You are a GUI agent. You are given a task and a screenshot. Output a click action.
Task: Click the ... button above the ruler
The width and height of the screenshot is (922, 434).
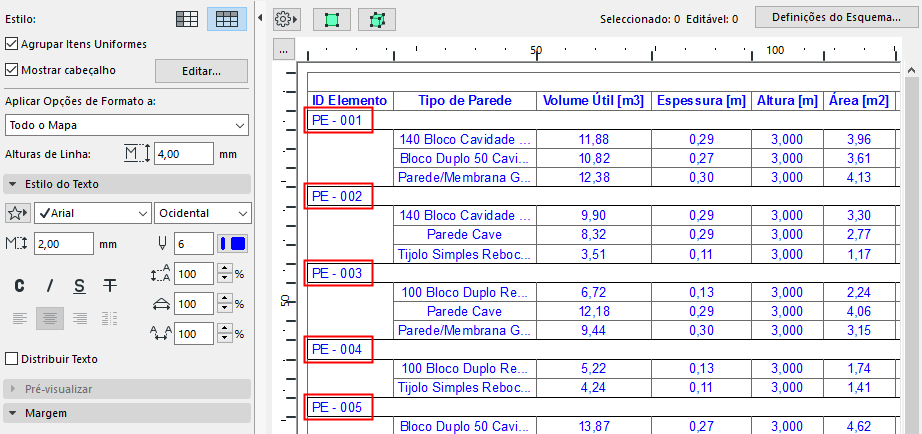coord(283,51)
